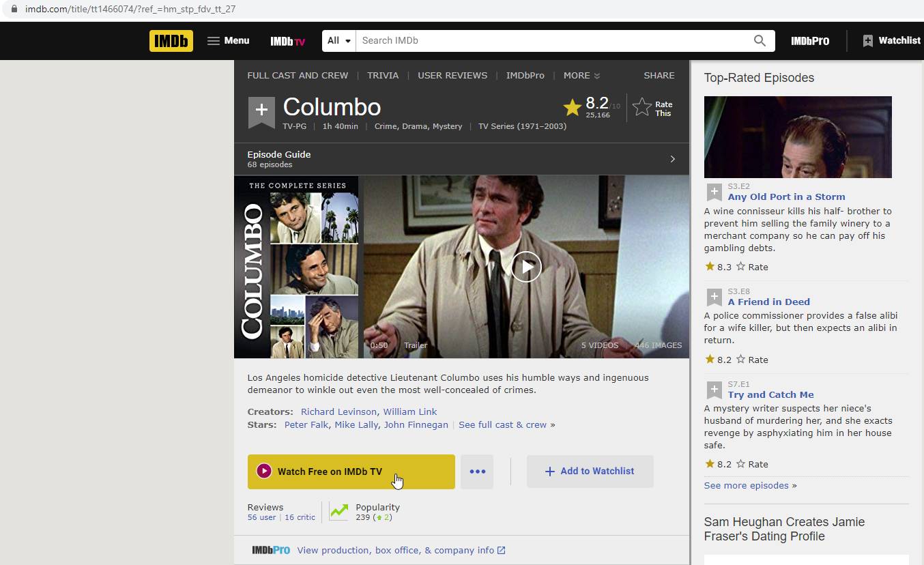
Task: Click Watch Free on IMDb TV
Action: click(351, 472)
